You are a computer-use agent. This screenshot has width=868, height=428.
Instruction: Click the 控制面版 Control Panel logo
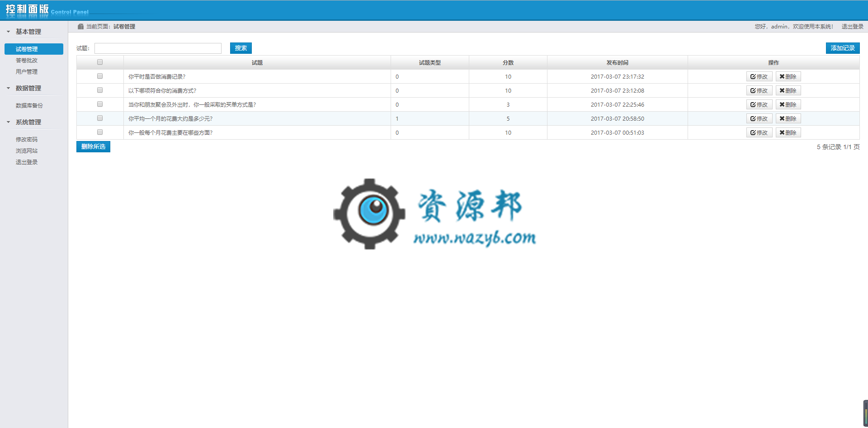click(47, 10)
